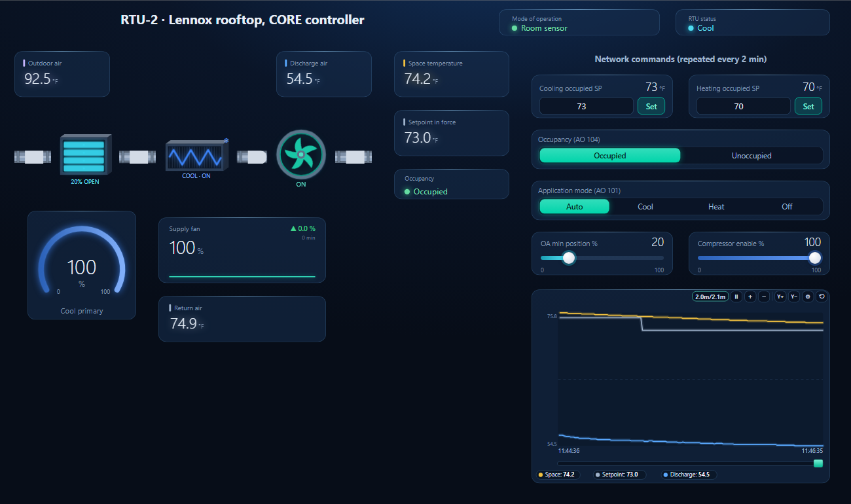Image resolution: width=851 pixels, height=504 pixels.
Task: Select Off application mode
Action: point(787,207)
